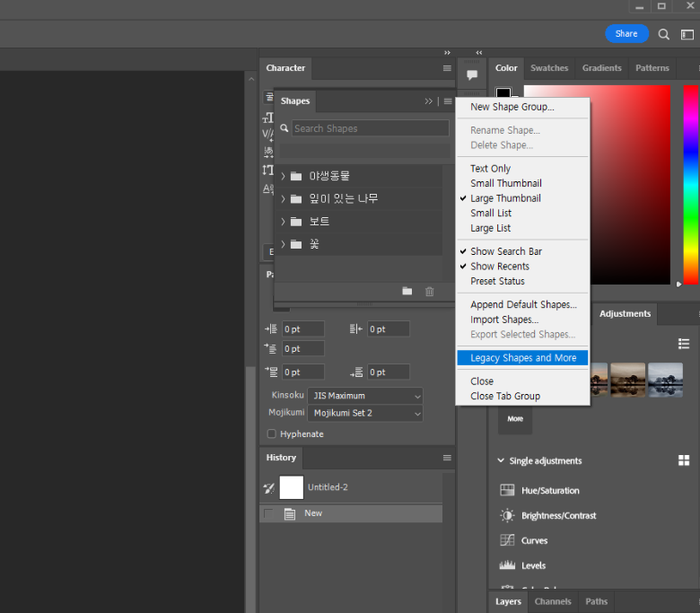This screenshot has height=613, width=700.
Task: Expand the 잎이 있는 나무 shape folder
Action: pos(283,198)
